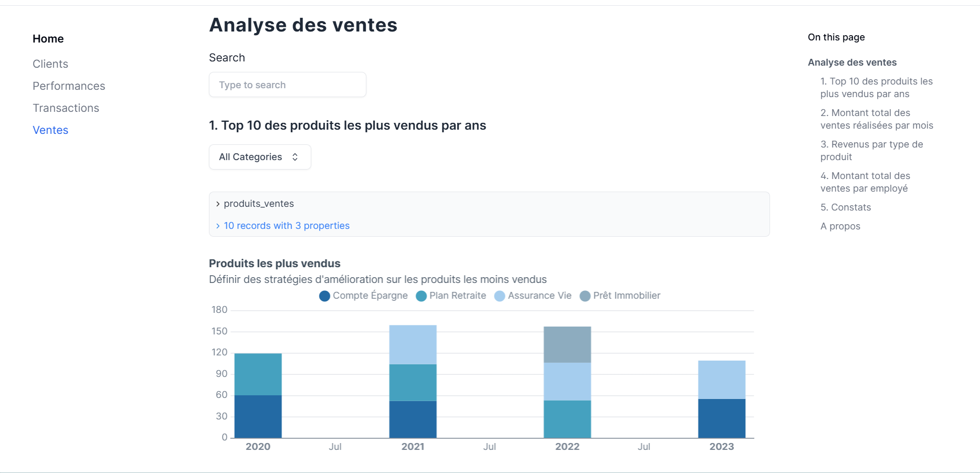Select Performances in the sidebar

(x=69, y=86)
